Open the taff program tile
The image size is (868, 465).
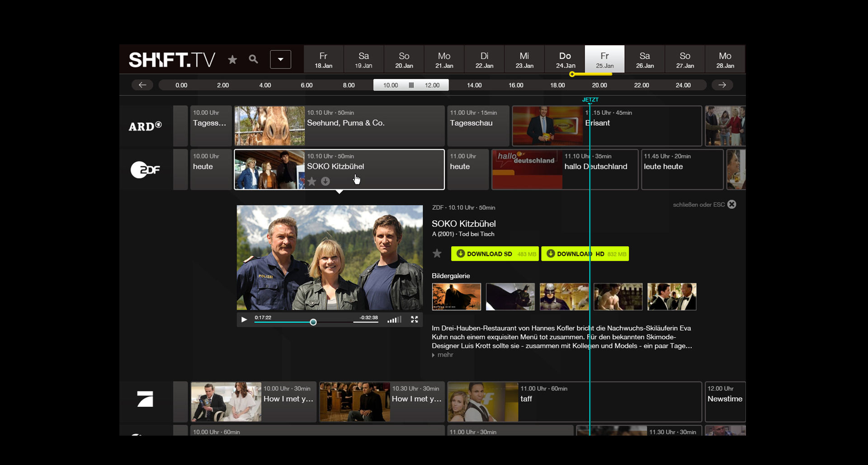[575, 402]
